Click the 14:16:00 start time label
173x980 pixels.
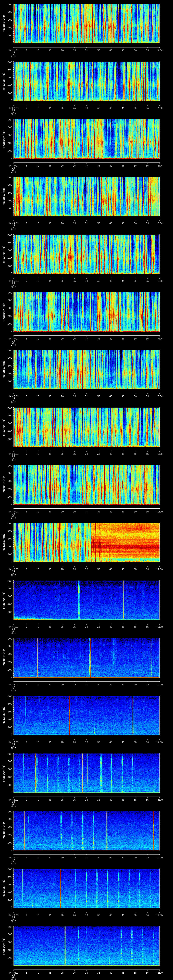(13, 915)
